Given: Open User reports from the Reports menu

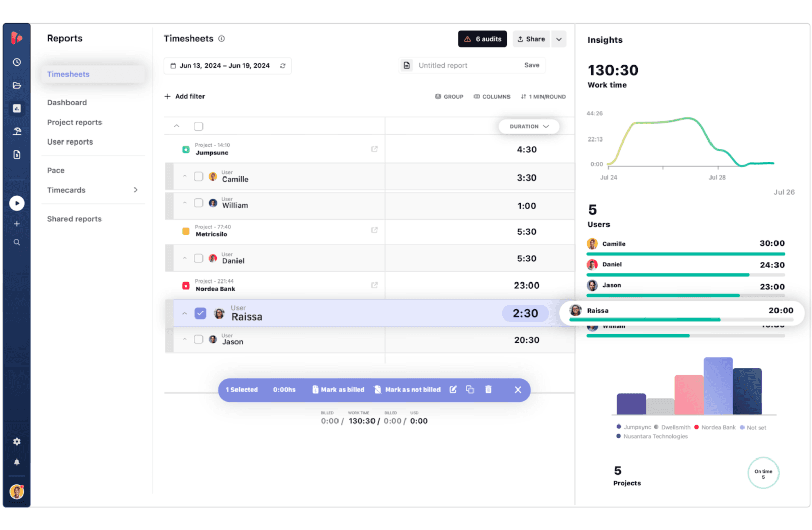Looking at the screenshot, I should tap(70, 142).
